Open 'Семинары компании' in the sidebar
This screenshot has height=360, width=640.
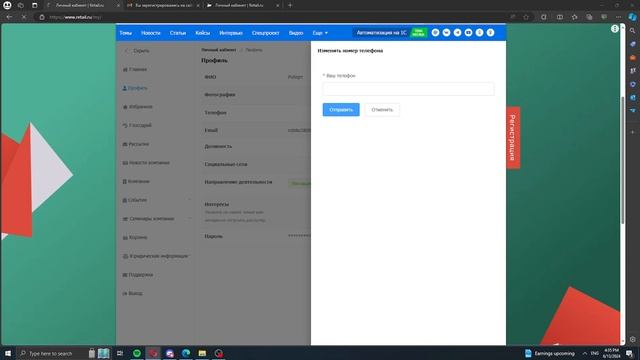148,219
